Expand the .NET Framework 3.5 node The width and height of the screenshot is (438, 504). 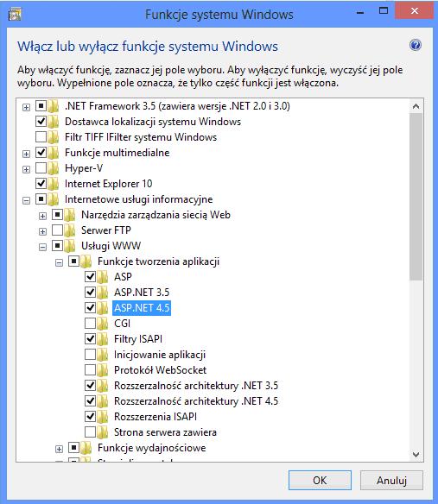click(26, 107)
